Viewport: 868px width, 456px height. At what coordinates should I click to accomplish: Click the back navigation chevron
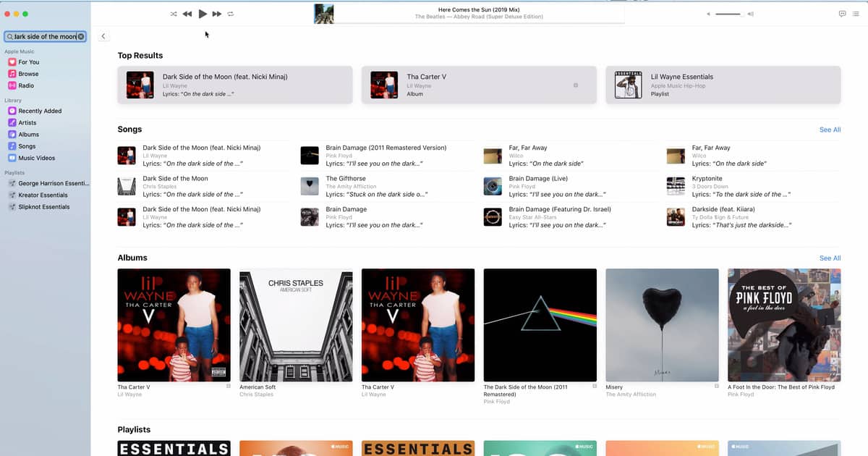coord(103,36)
